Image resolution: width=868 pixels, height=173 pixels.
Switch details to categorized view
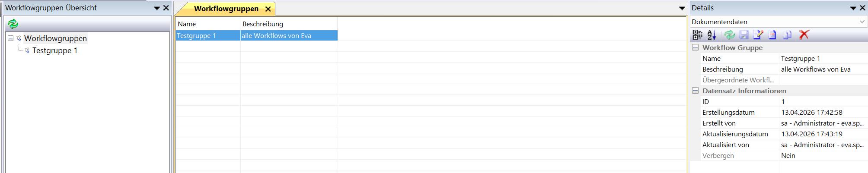click(x=698, y=35)
